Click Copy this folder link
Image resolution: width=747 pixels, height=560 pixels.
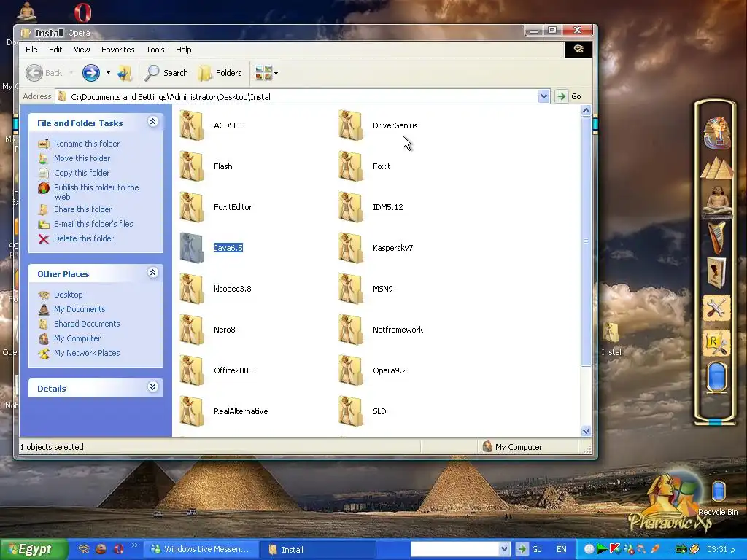[82, 173]
